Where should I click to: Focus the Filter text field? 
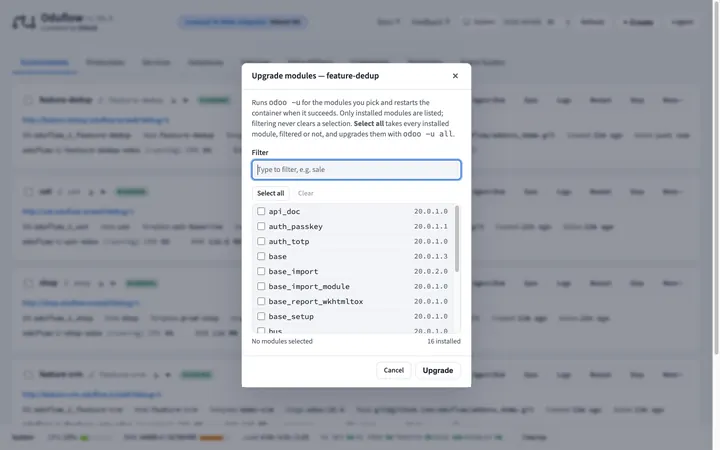[356, 169]
